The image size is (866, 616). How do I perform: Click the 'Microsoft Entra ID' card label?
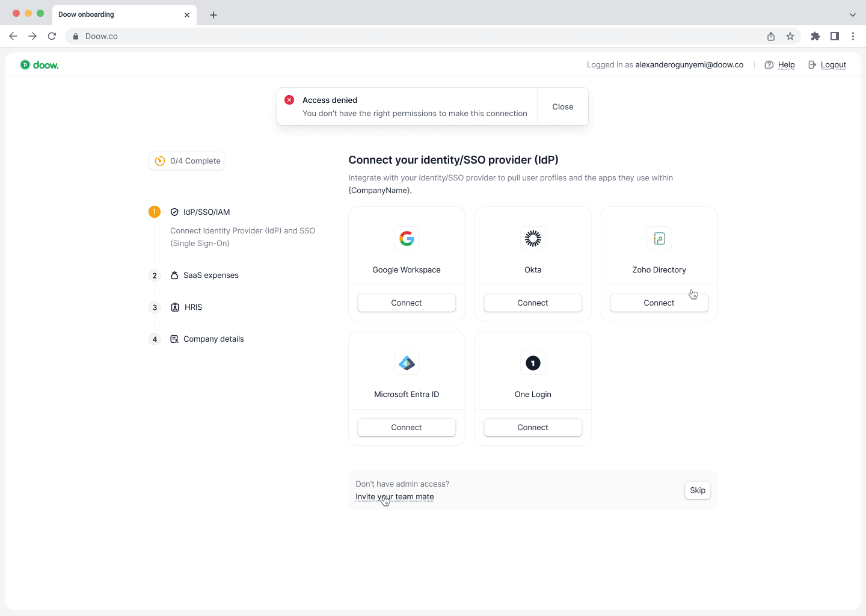pyautogui.click(x=407, y=395)
